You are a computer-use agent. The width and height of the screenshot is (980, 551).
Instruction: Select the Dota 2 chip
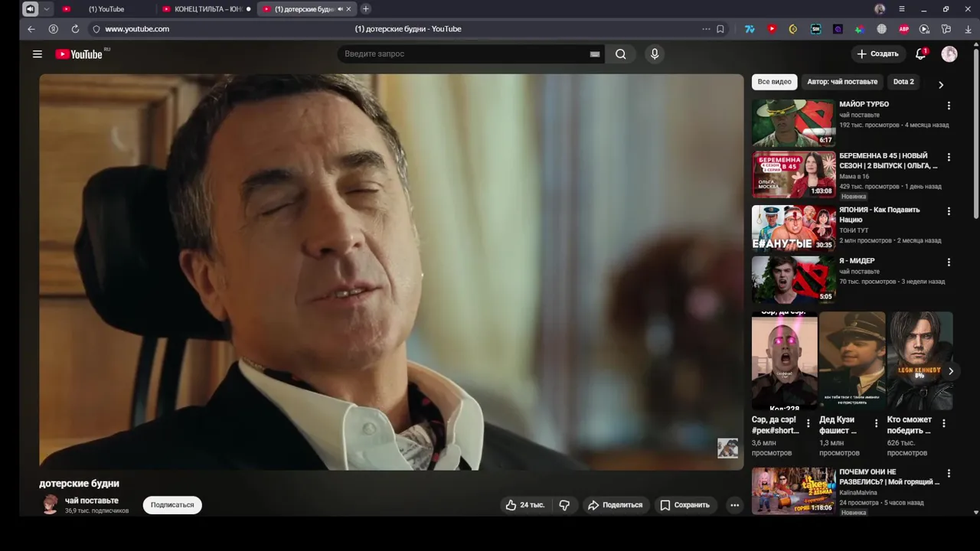coord(903,82)
